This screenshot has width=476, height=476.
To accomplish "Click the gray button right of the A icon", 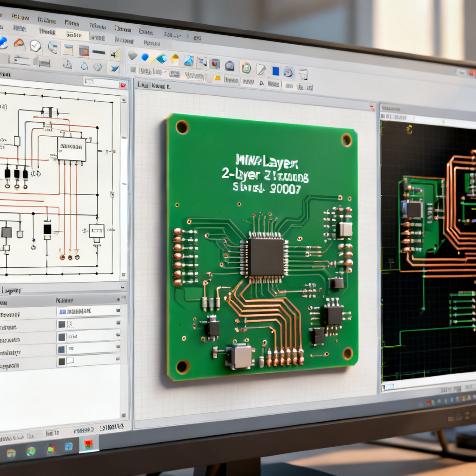I will click(273, 84).
